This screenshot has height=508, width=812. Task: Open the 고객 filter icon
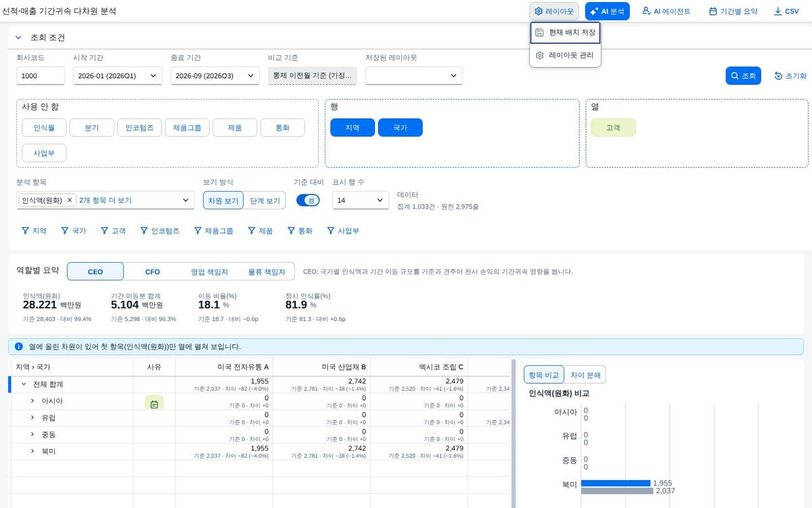coord(104,231)
